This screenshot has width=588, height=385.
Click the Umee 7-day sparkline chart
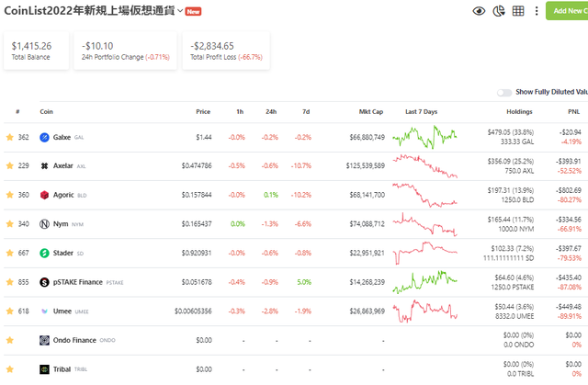tap(424, 311)
